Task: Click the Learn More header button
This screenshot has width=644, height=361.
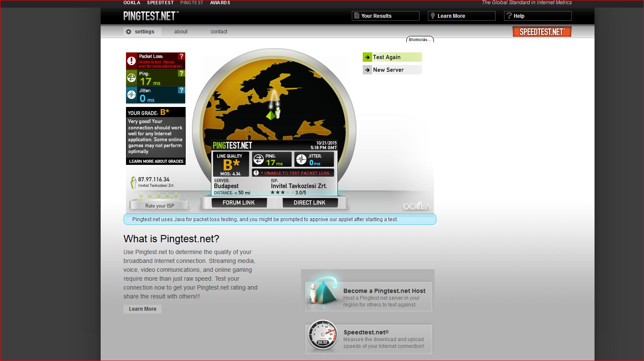Action: 462,16
